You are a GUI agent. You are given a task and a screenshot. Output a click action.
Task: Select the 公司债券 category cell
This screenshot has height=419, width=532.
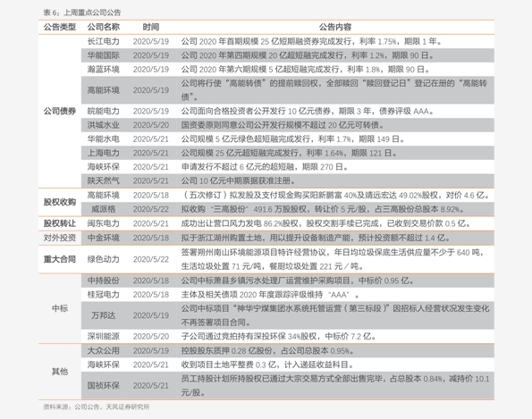[x=60, y=111]
